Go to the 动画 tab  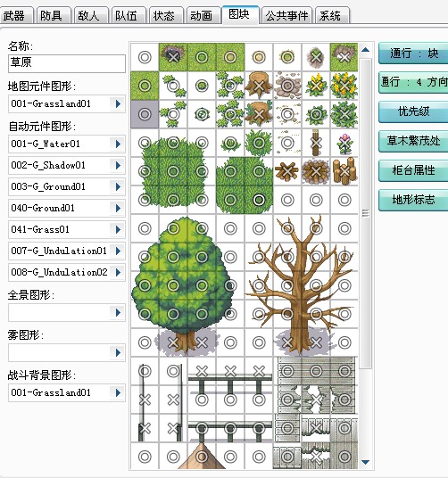203,15
